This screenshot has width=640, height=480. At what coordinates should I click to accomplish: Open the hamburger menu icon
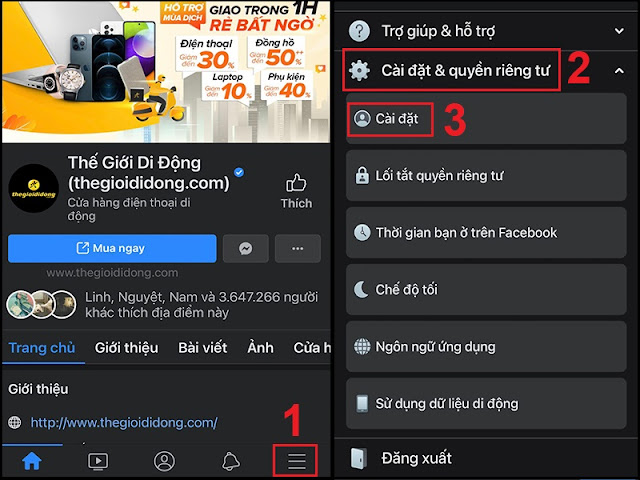297,461
